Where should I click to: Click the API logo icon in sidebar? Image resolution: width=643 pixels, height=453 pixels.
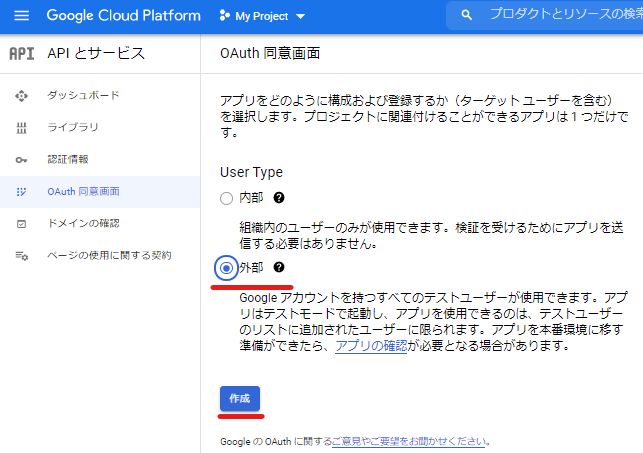click(22, 54)
